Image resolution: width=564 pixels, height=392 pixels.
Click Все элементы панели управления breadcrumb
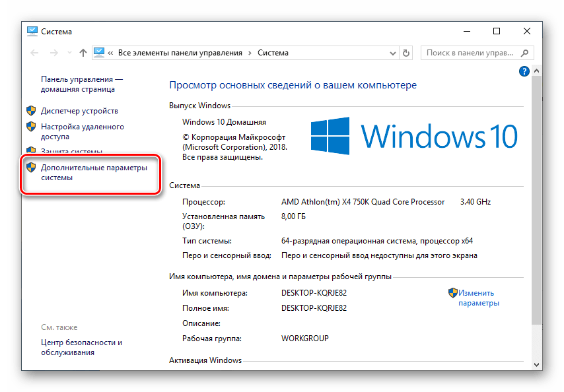(180, 53)
